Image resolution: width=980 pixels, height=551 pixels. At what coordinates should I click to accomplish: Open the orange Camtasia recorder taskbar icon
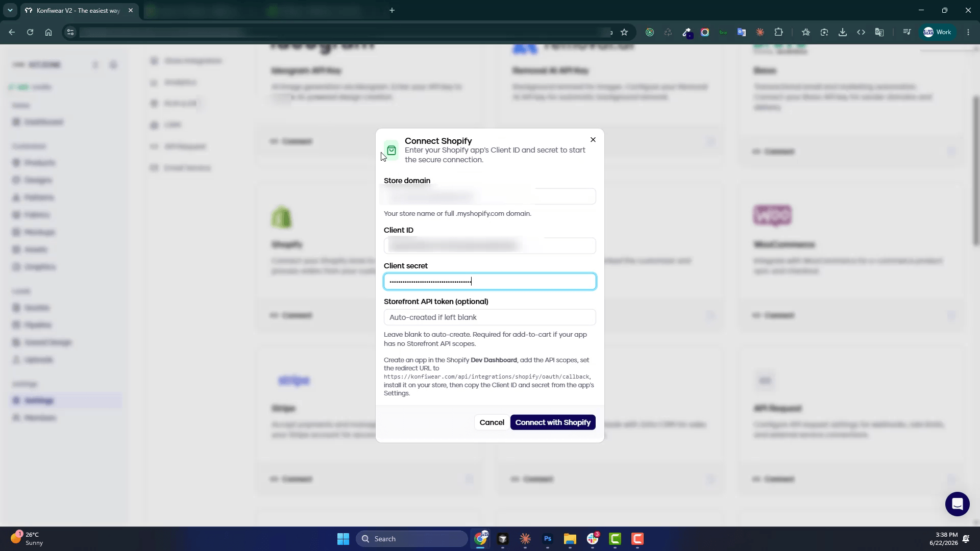click(638, 539)
